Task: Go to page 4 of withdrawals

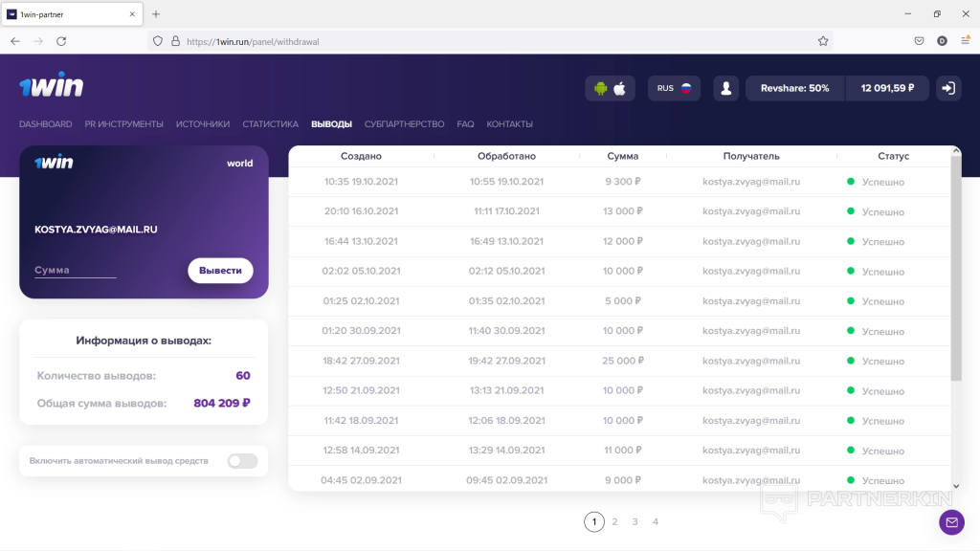Action: coord(655,521)
